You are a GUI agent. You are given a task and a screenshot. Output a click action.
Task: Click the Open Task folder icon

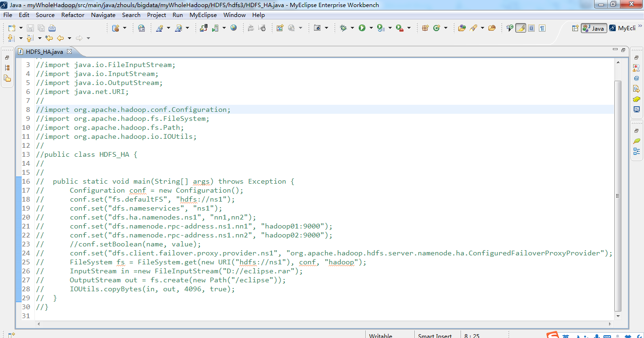click(492, 28)
